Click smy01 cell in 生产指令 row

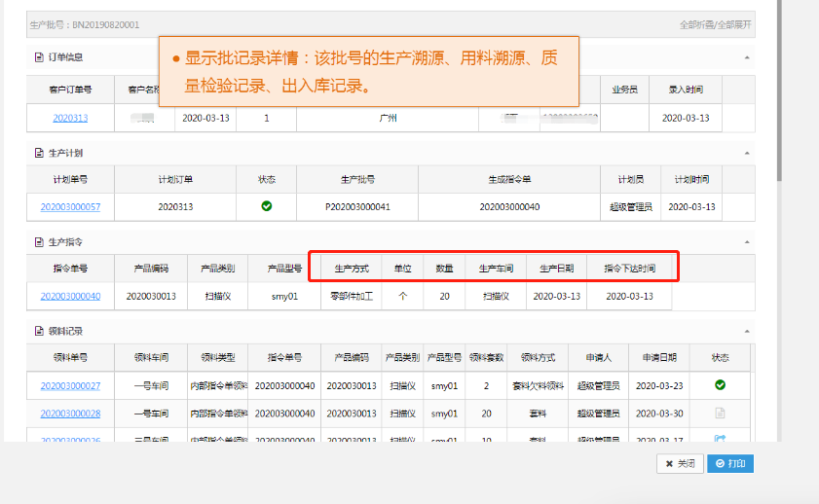click(284, 296)
